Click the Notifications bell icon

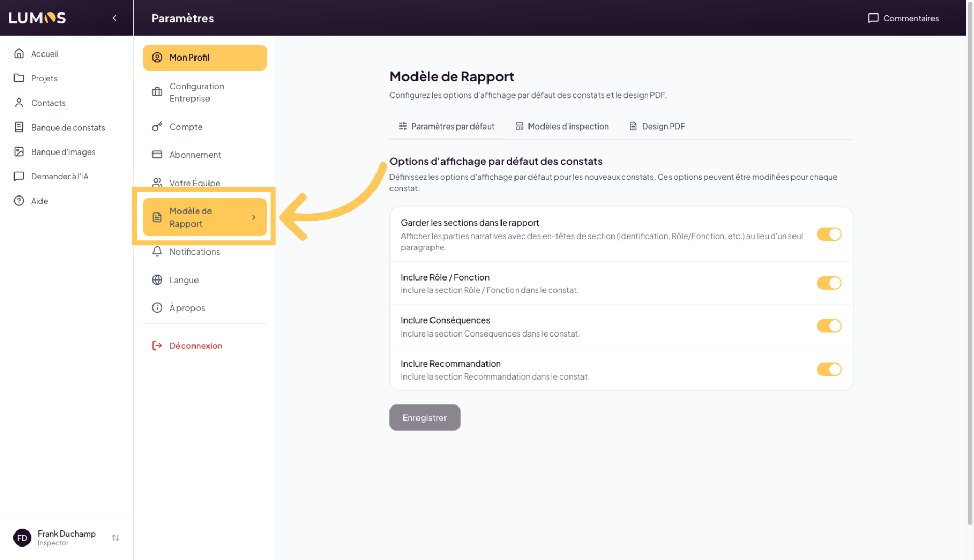pyautogui.click(x=157, y=251)
